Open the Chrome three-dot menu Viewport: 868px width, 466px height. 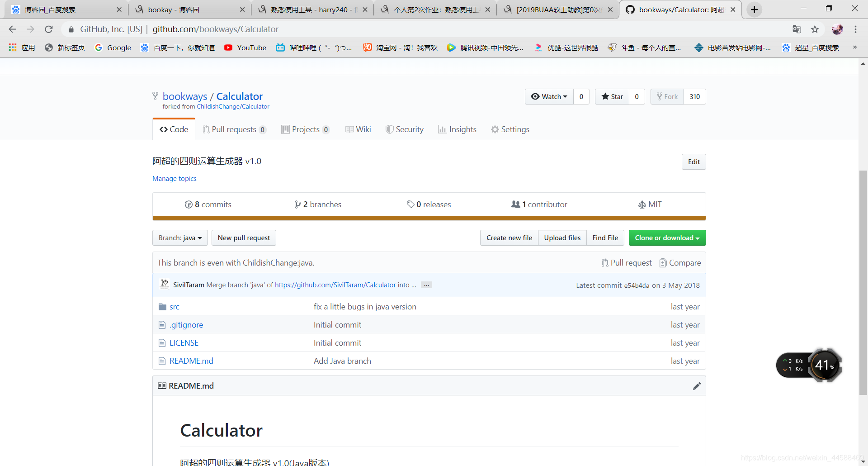[x=855, y=29]
